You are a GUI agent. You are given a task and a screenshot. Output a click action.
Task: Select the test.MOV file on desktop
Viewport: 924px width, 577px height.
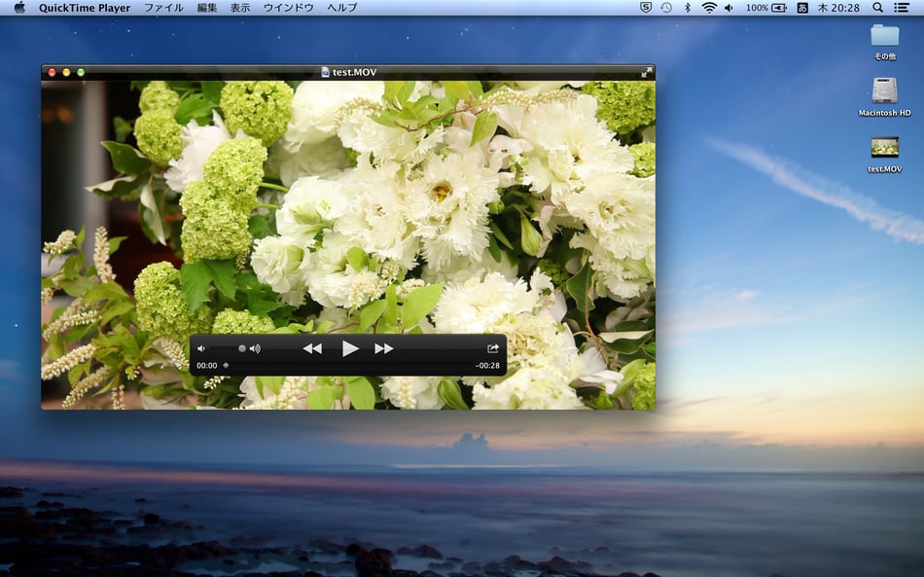pos(884,148)
